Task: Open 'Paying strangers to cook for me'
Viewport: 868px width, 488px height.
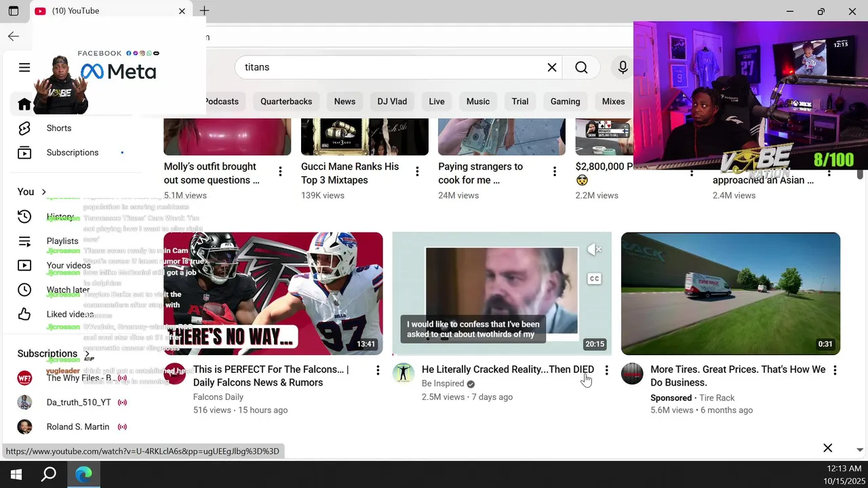Action: 480,174
